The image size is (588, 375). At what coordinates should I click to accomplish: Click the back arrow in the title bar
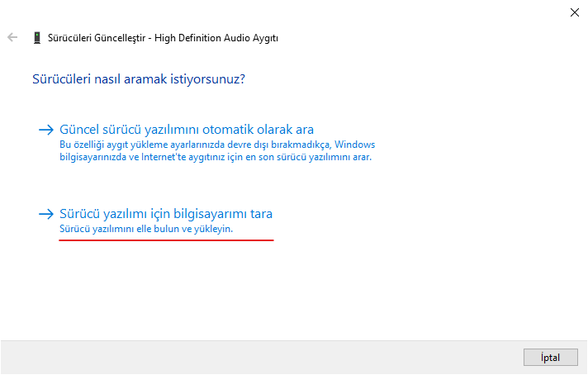coord(12,37)
